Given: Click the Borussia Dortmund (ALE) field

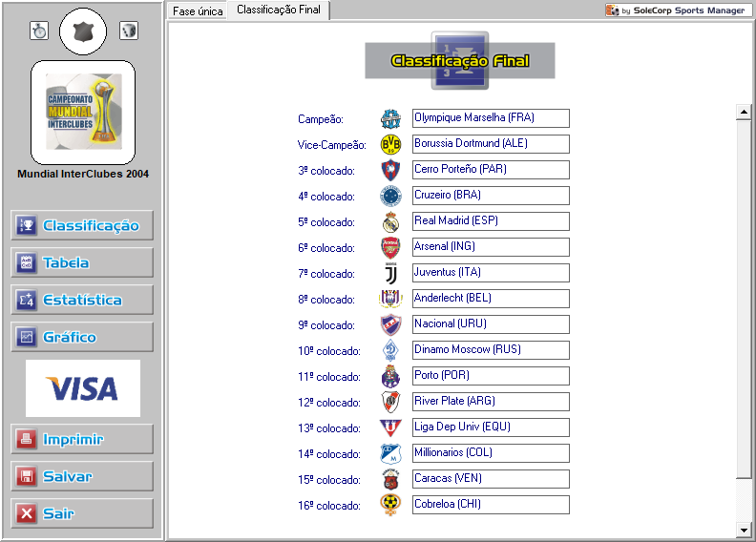Looking at the screenshot, I should coord(491,144).
